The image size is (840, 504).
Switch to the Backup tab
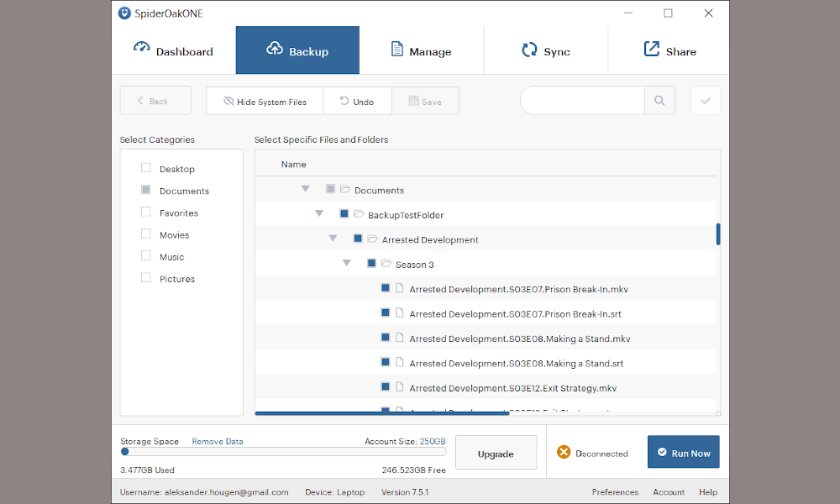point(297,50)
